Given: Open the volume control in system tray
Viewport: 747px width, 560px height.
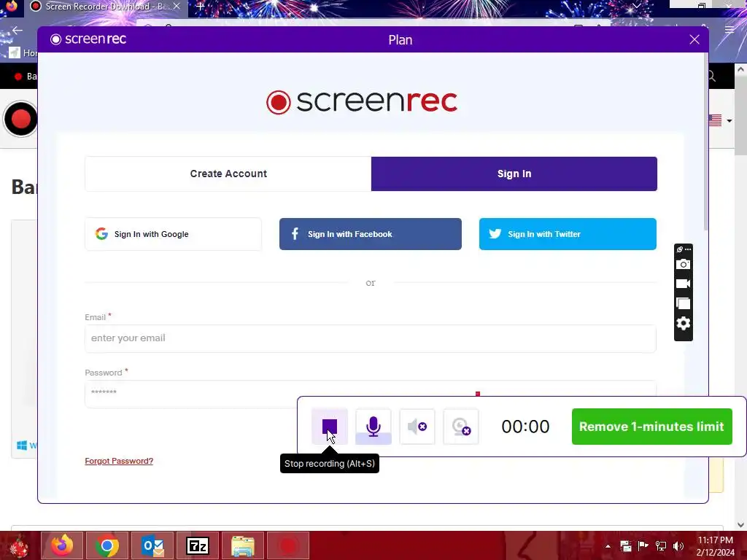Looking at the screenshot, I should (678, 546).
